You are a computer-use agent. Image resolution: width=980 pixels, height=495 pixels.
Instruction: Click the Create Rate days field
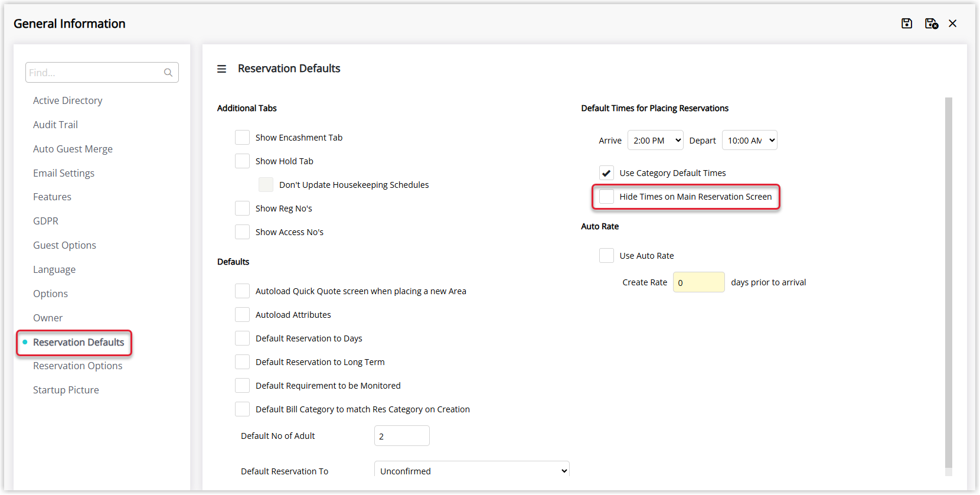pos(699,282)
